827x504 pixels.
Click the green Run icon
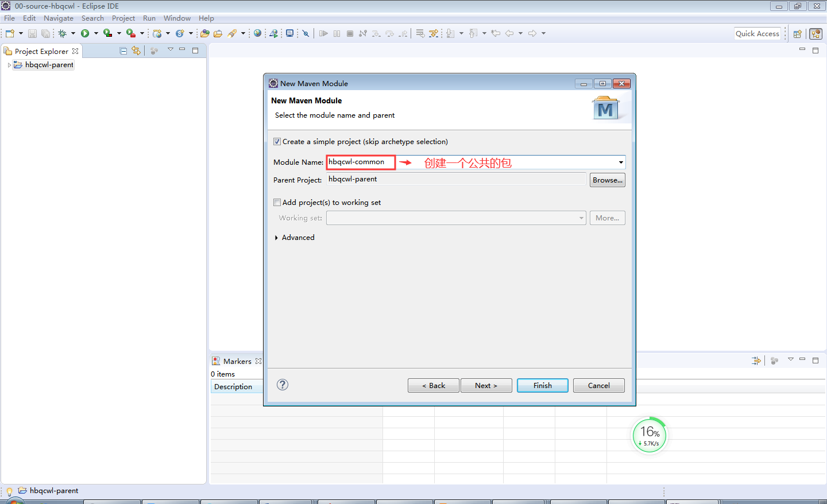[85, 33]
